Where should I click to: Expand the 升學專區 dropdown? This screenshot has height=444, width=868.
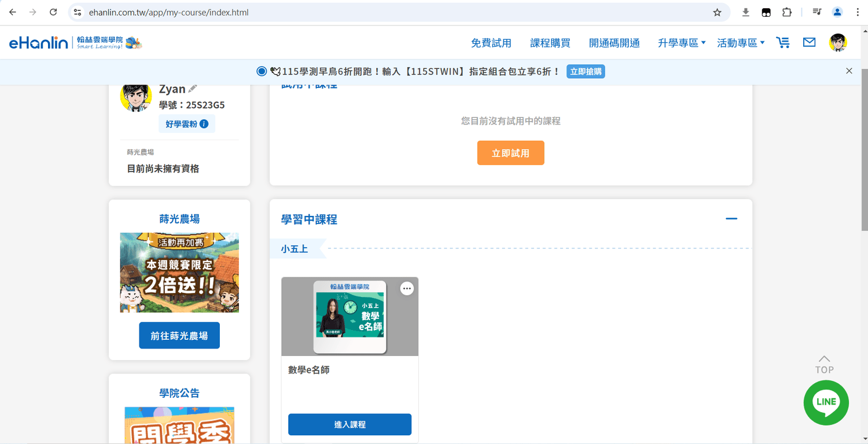click(x=682, y=43)
